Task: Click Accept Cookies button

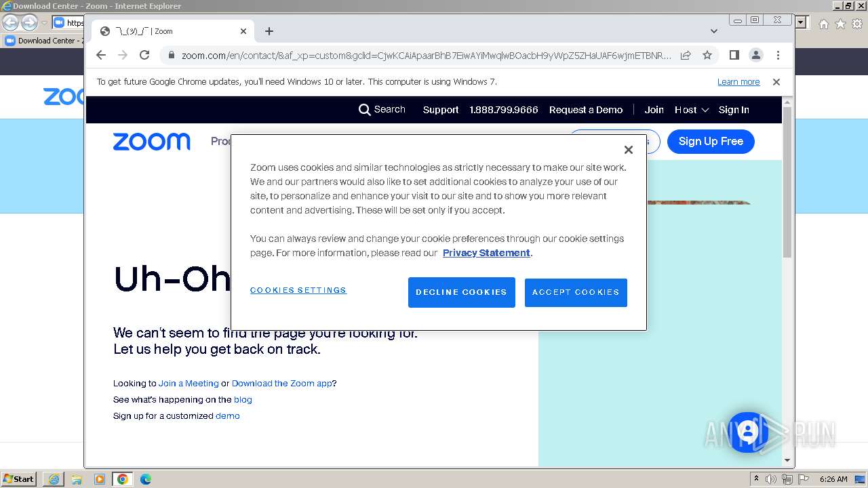Action: pyautogui.click(x=576, y=292)
